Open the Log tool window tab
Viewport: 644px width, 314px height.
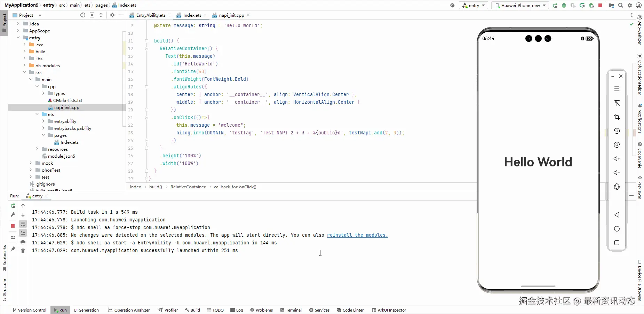click(x=237, y=310)
